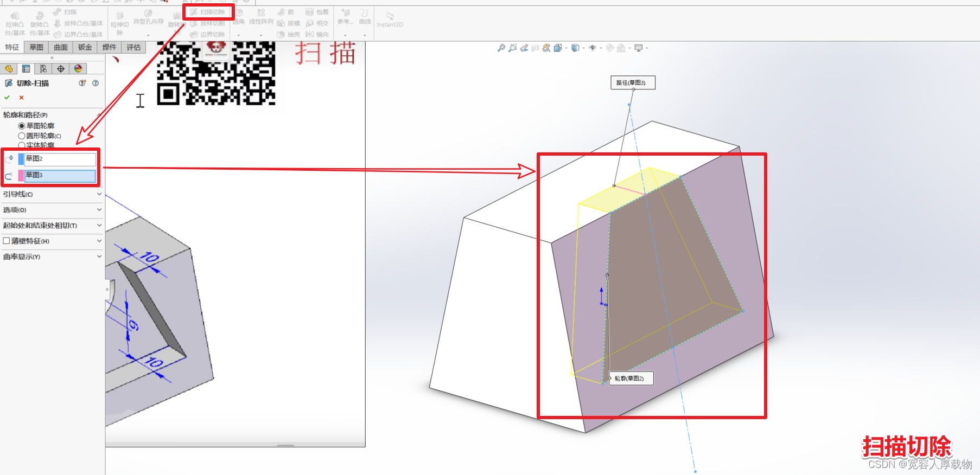Click the Rib (筋) tool
The image size is (980, 475).
(285, 12)
